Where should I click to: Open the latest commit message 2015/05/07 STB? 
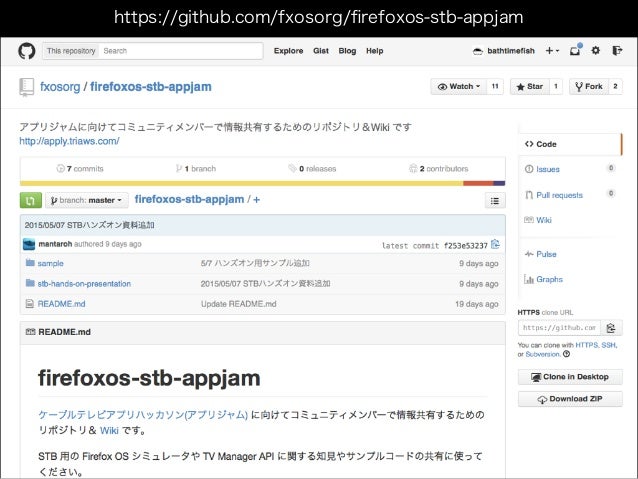click(90, 225)
